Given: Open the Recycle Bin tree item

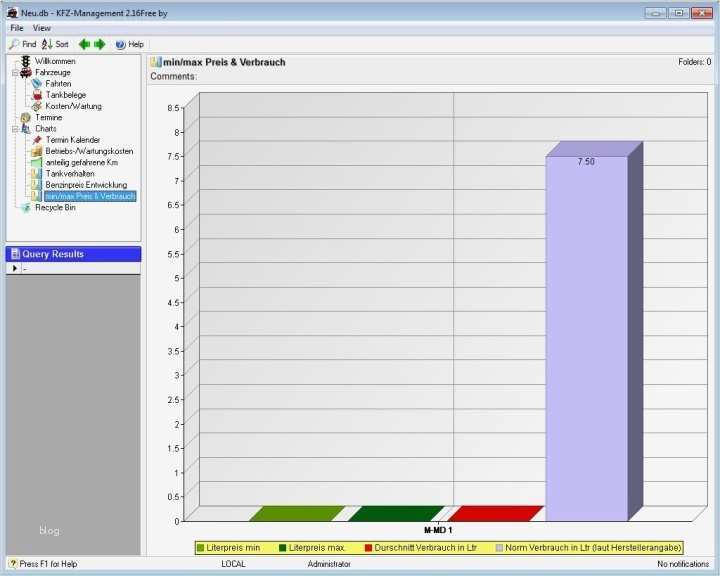Looking at the screenshot, I should tap(55, 208).
